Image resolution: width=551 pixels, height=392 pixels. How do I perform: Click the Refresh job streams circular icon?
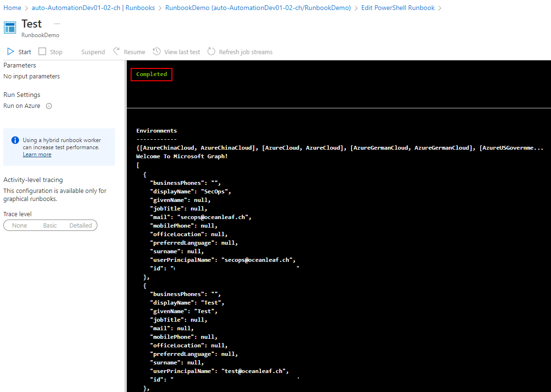211,52
